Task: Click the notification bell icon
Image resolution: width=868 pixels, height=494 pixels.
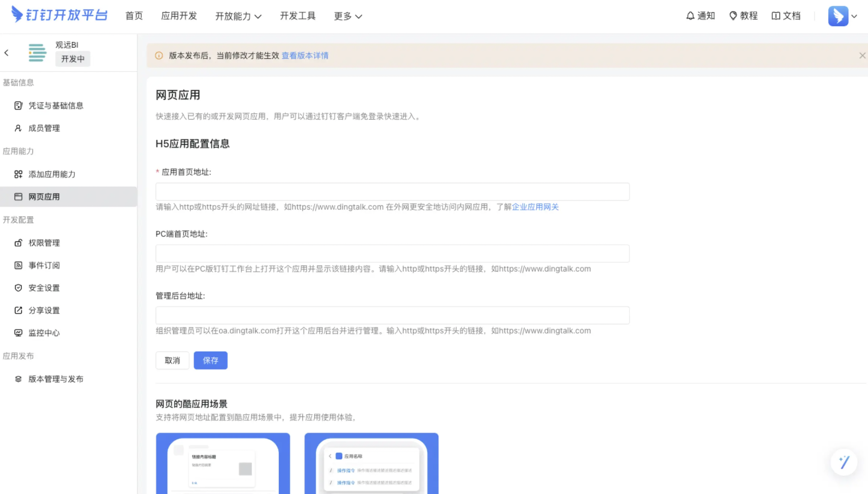Action: [690, 16]
